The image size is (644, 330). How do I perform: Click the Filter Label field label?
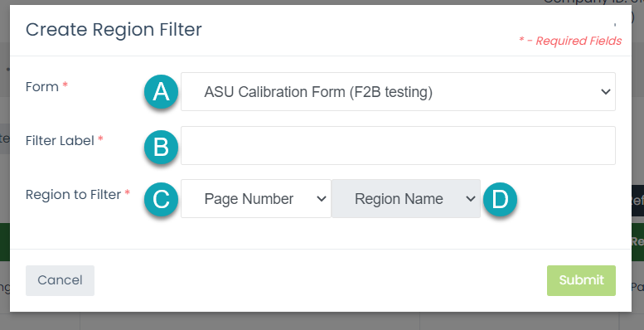pos(60,141)
